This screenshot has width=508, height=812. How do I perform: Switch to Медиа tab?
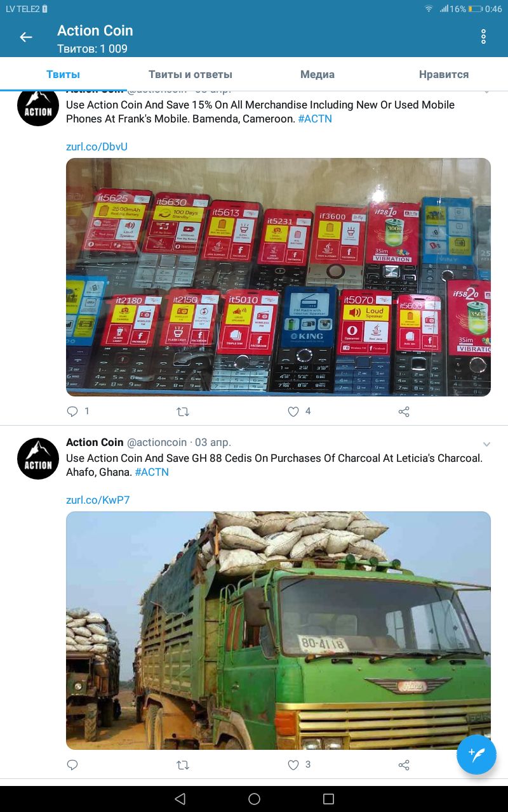(317, 74)
